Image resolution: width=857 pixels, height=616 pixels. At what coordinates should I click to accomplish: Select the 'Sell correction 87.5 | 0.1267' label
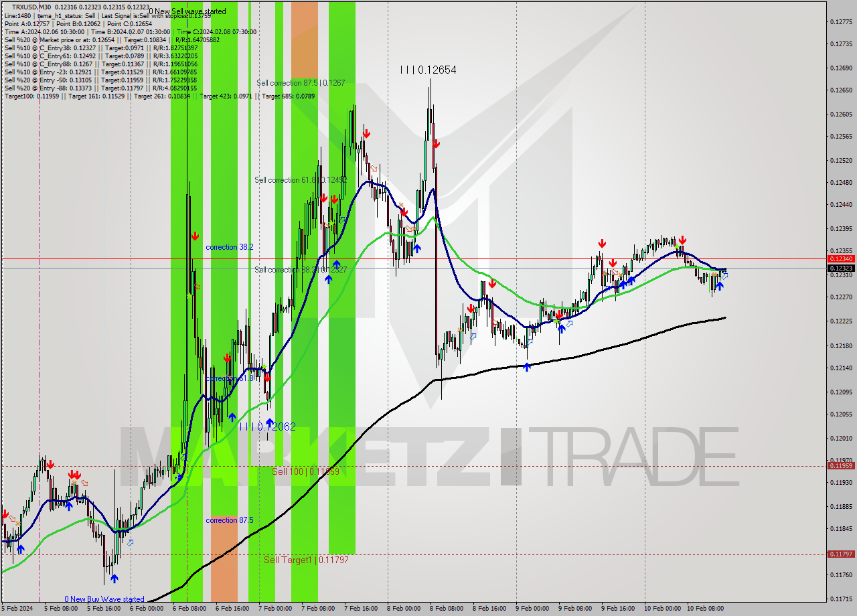(301, 83)
